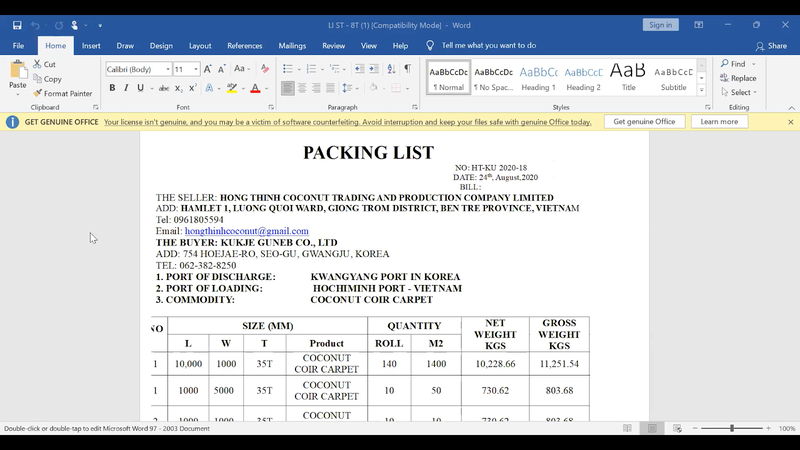800x450 pixels.
Task: Click the Save icon in the quick access toolbar
Action: click(x=17, y=25)
